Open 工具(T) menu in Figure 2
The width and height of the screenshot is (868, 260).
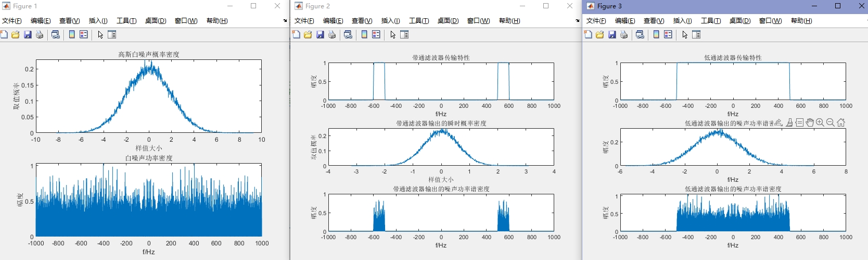pyautogui.click(x=419, y=21)
